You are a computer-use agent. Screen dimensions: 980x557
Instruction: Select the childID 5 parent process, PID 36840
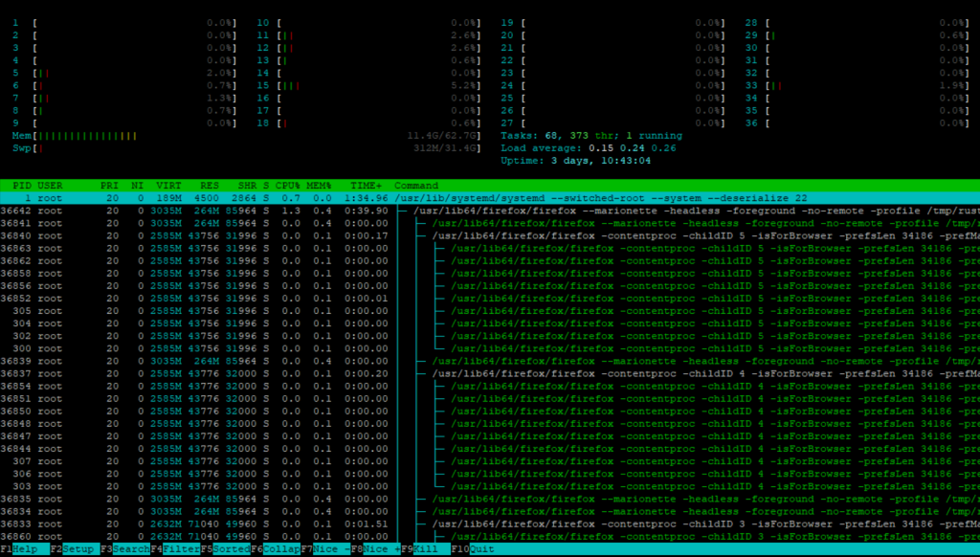[287, 235]
